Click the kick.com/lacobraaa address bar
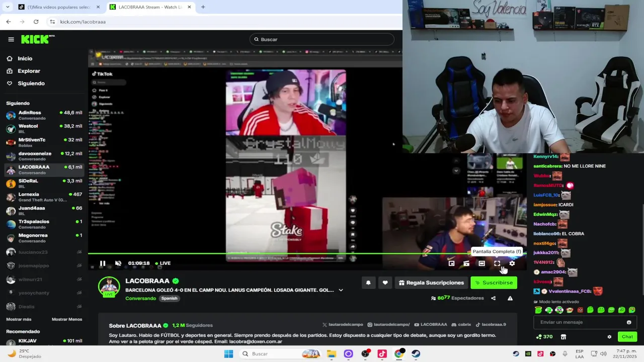 tap(83, 22)
